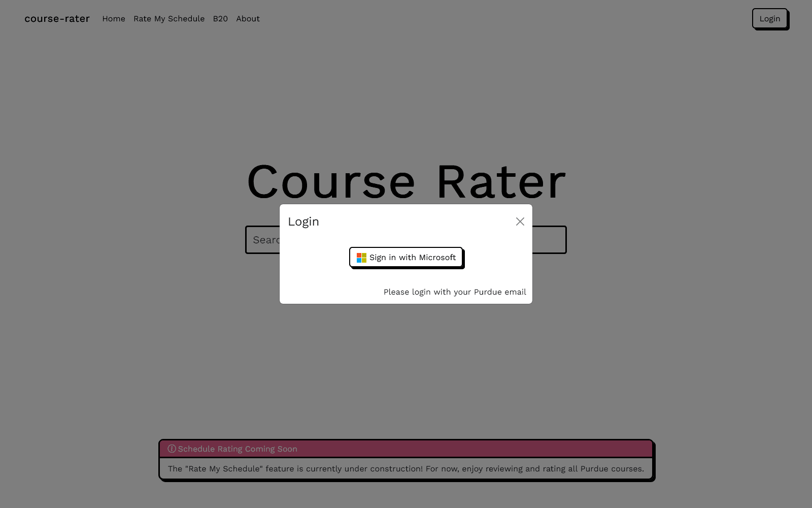Click the Login dialog title

click(x=303, y=221)
